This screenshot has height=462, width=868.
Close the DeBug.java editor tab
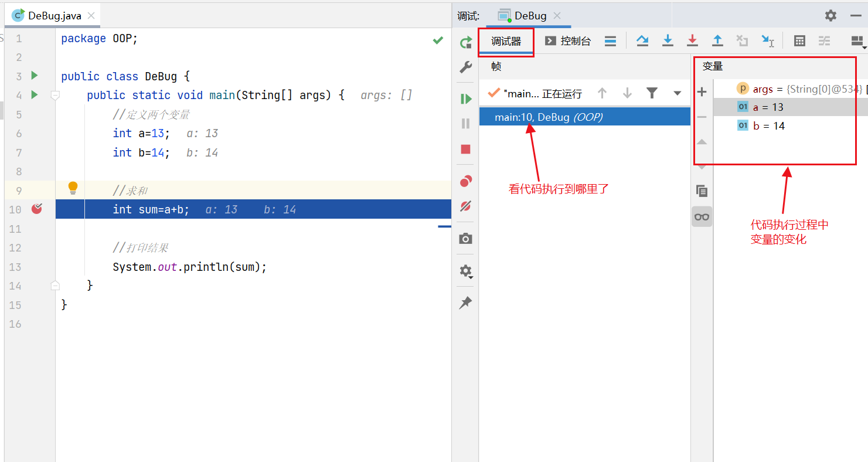91,16
